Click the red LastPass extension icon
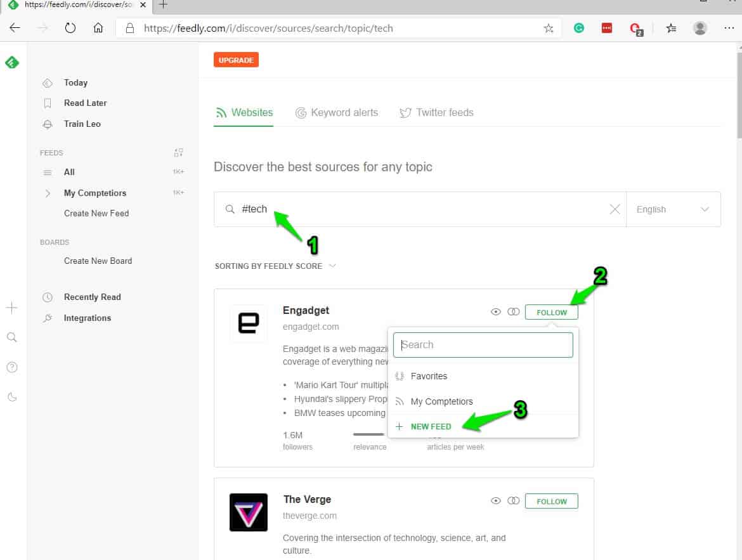 click(x=607, y=28)
